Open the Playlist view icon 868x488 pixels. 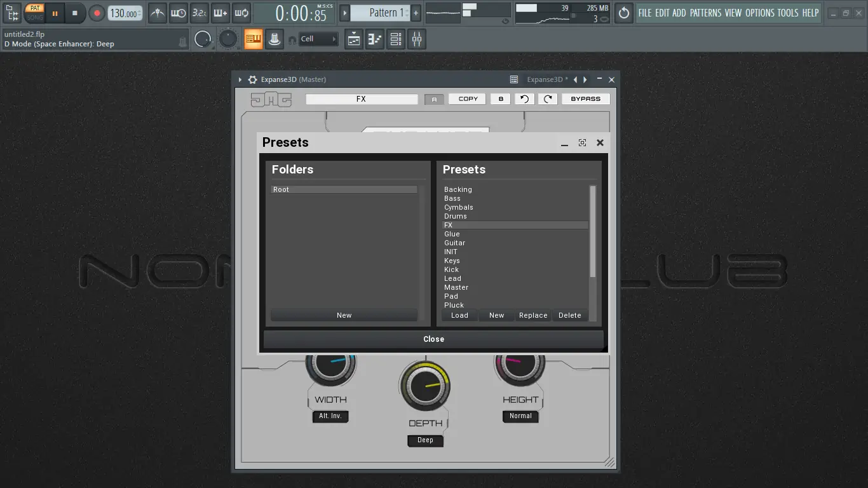point(354,39)
